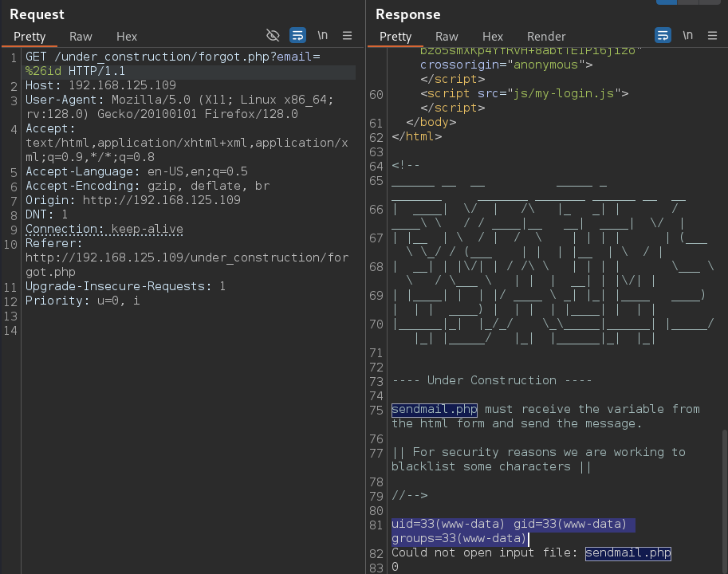The height and width of the screenshot is (574, 728).
Task: Click the 'Priority: u=0, i' header
Action: pyautogui.click(x=83, y=301)
